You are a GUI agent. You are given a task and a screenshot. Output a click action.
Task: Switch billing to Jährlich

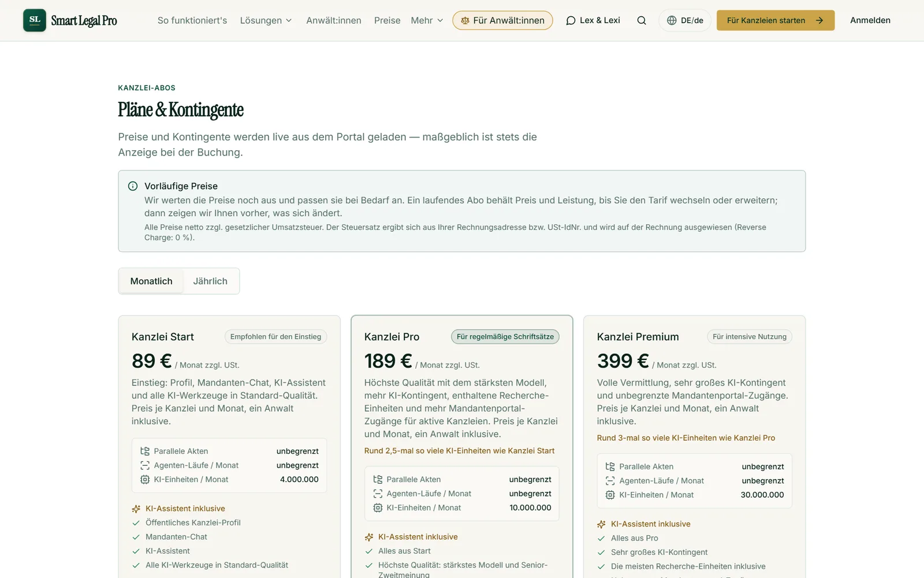(210, 281)
